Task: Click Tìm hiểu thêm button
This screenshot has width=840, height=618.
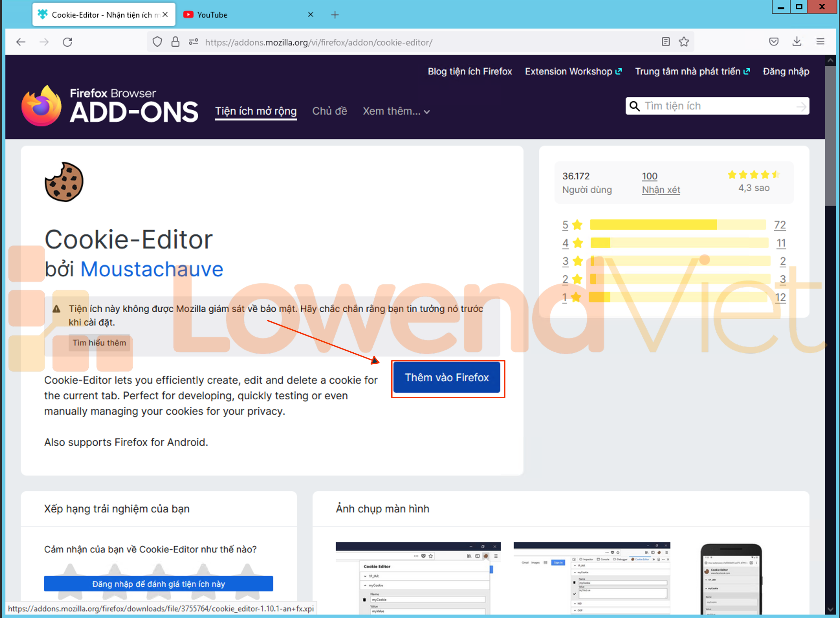Action: [x=99, y=343]
